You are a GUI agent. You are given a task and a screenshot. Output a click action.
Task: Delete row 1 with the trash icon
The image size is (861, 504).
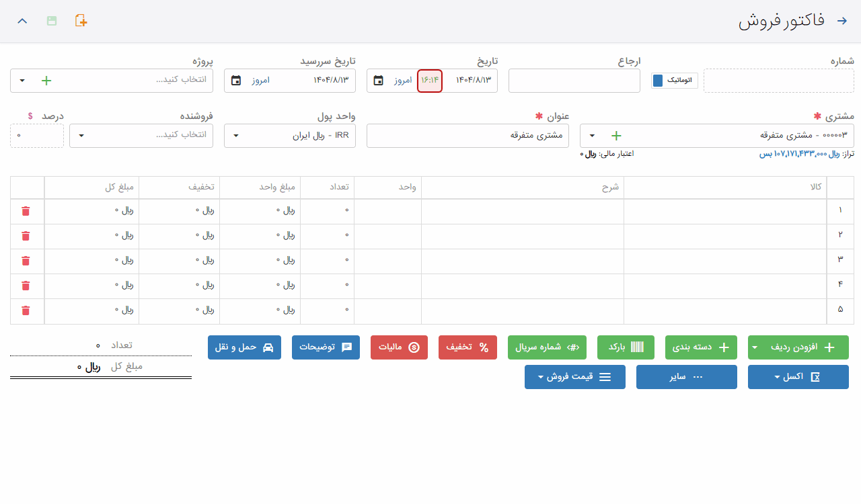pos(26,211)
